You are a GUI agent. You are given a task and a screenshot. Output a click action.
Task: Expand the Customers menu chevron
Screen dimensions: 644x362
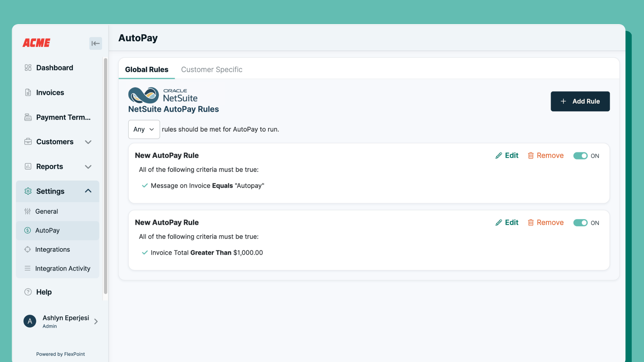[88, 142]
